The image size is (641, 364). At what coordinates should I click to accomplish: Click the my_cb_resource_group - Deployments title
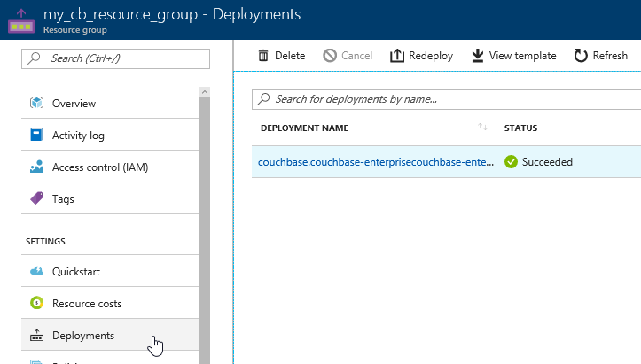[172, 15]
